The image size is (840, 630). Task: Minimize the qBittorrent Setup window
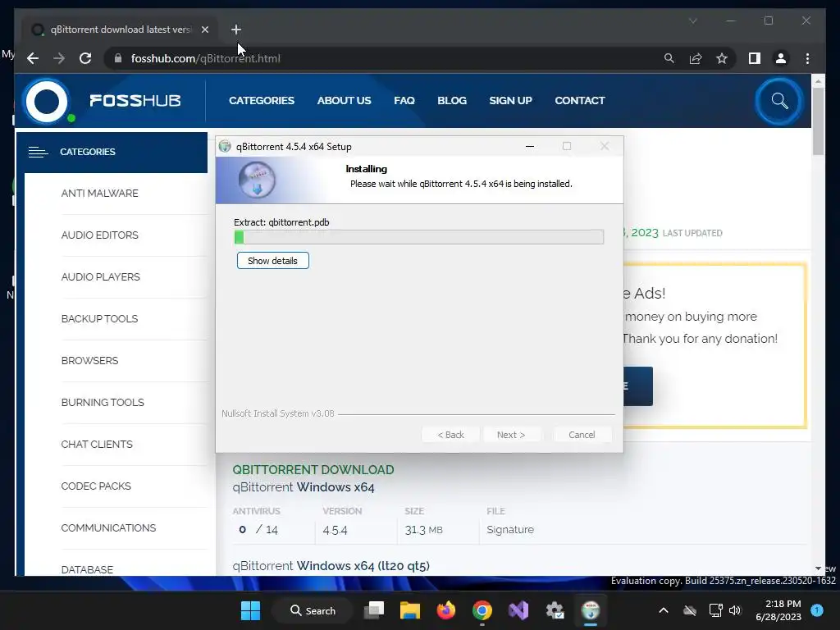coord(530,146)
